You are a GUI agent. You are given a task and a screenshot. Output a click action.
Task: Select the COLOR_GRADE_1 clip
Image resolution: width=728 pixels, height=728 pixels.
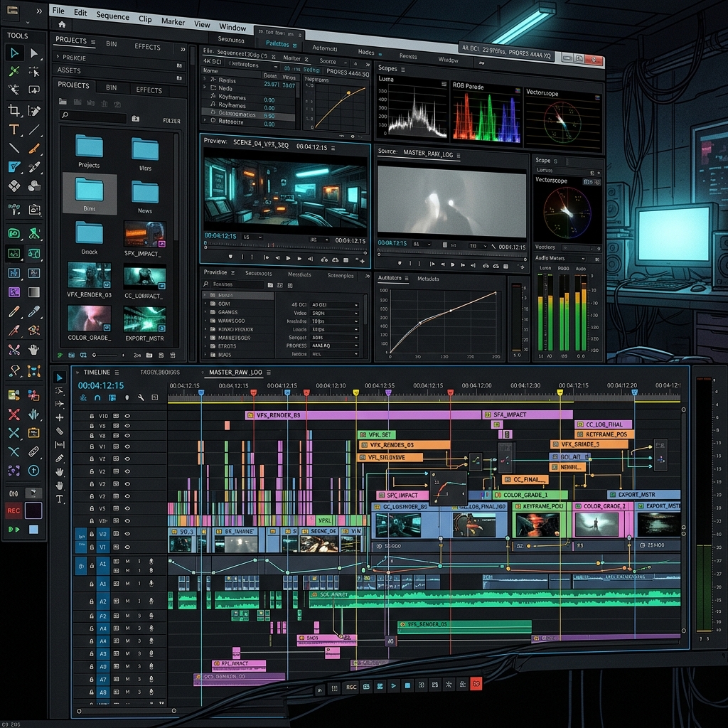coord(530,495)
